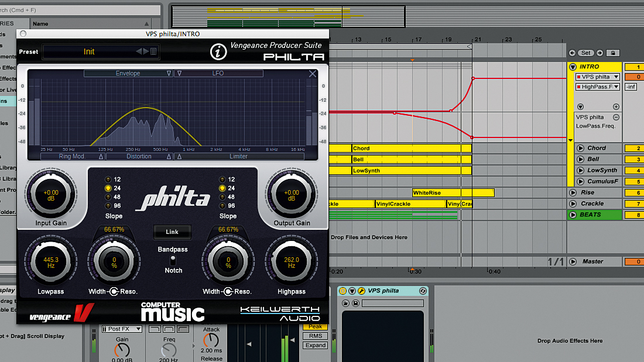
Task: Open the Ring Mod. section tab
Action: pyautogui.click(x=72, y=156)
